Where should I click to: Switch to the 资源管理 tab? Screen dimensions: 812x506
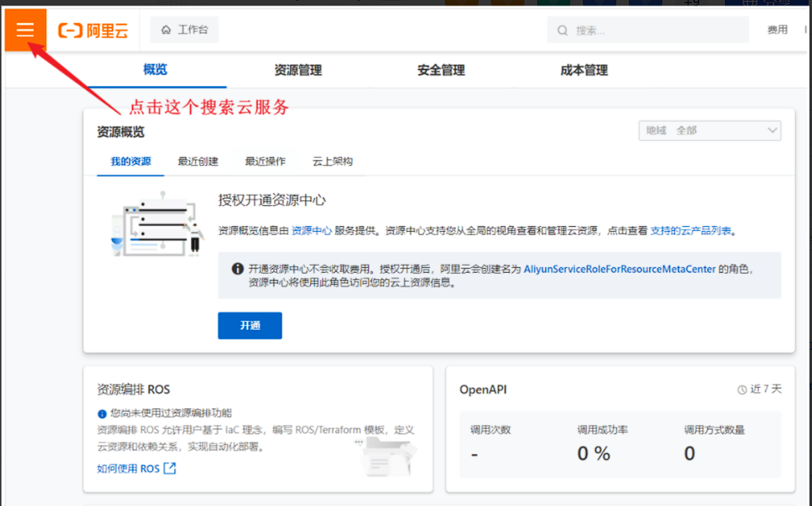[298, 70]
